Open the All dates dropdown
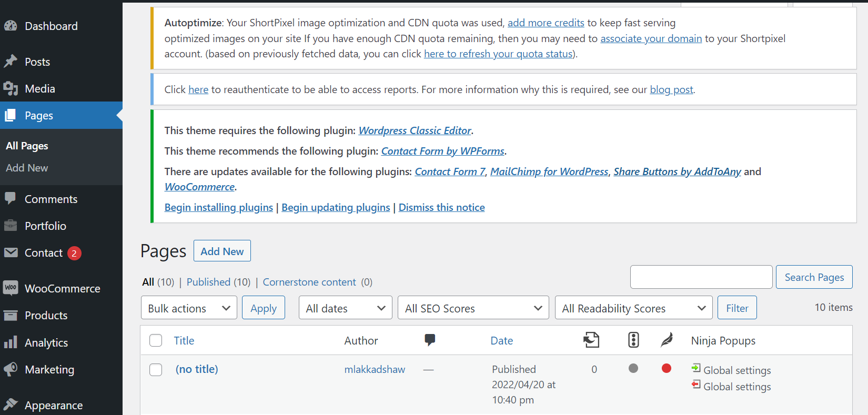This screenshot has width=868, height=415. point(346,308)
